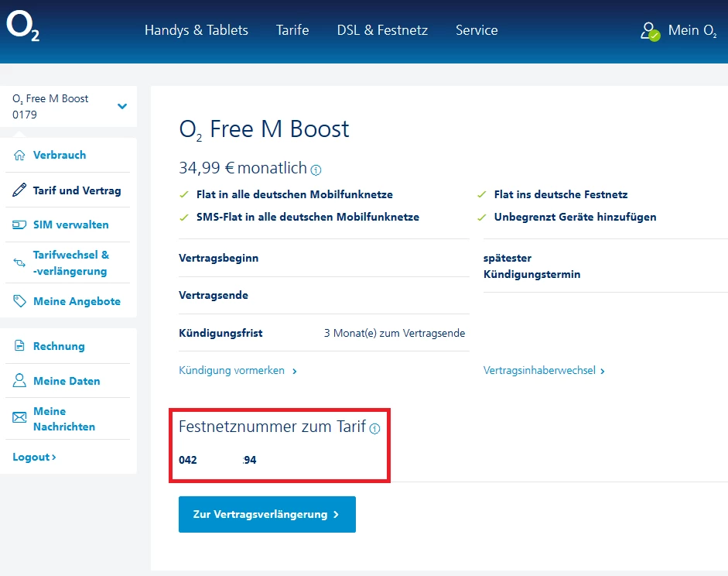The image size is (728, 576).
Task: Expand the O2 Free M Boost contract selector
Action: click(122, 106)
